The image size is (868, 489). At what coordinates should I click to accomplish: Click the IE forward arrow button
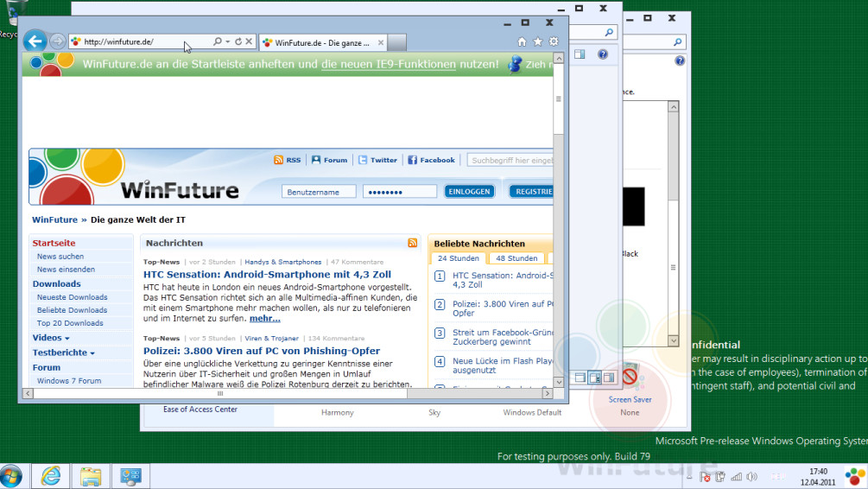tap(57, 41)
